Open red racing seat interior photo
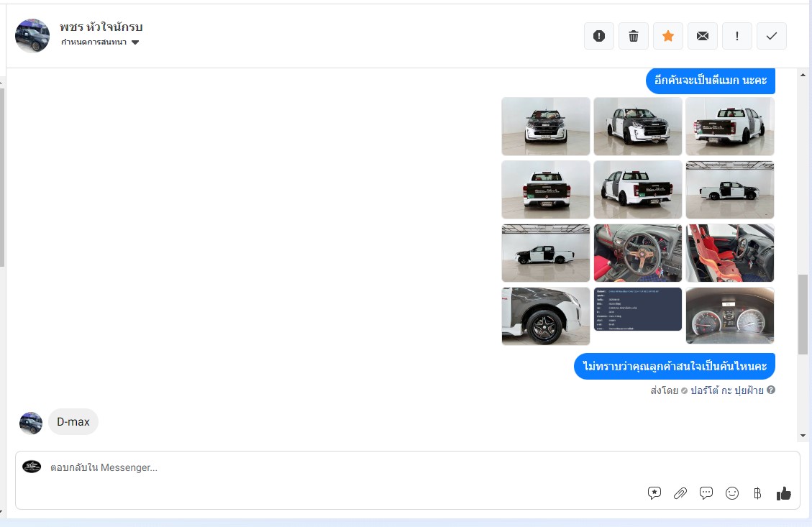Image resolution: width=812 pixels, height=527 pixels. [730, 253]
